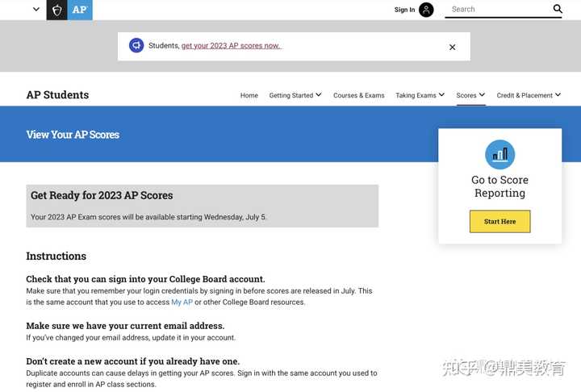Image resolution: width=581 pixels, height=392 pixels.
Task: Expand the top-left site chevron menu
Action: click(36, 10)
